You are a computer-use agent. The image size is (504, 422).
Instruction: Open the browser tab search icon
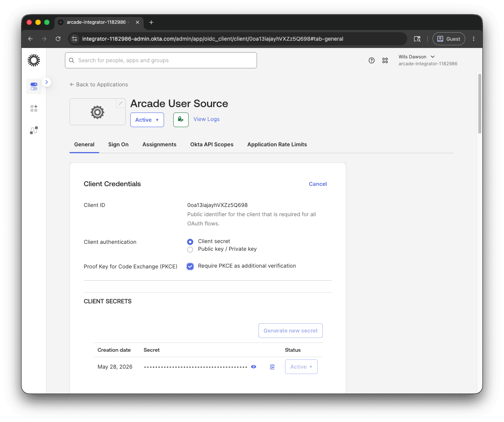pyautogui.click(x=417, y=39)
